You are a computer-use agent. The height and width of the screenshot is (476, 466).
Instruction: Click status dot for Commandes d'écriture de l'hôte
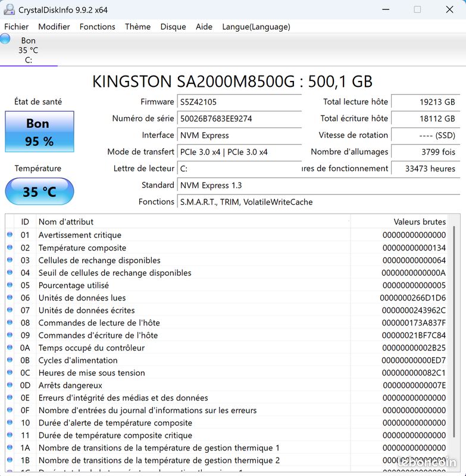(10, 335)
